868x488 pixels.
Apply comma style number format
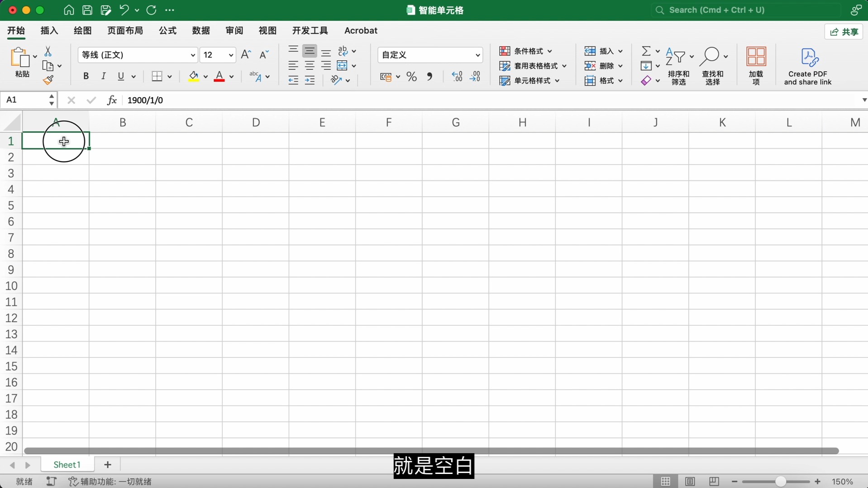click(429, 76)
